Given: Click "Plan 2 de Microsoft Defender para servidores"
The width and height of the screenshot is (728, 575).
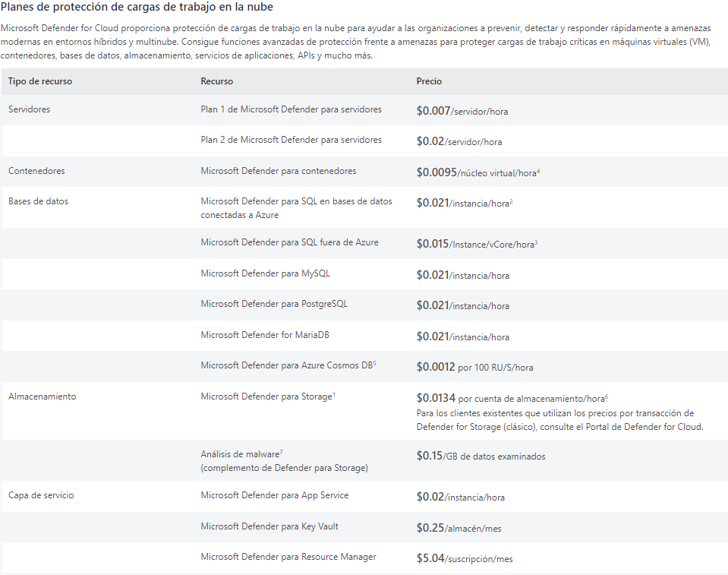Looking at the screenshot, I should [291, 140].
